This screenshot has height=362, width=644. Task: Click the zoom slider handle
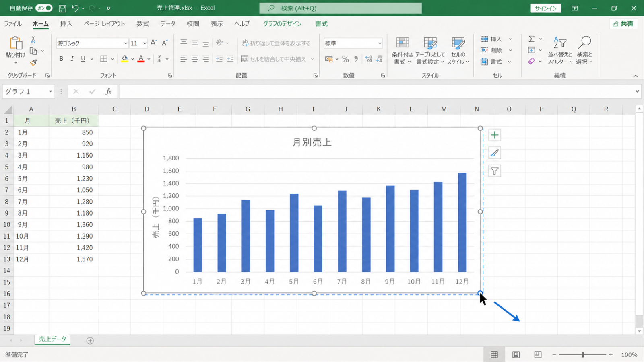coord(583,354)
